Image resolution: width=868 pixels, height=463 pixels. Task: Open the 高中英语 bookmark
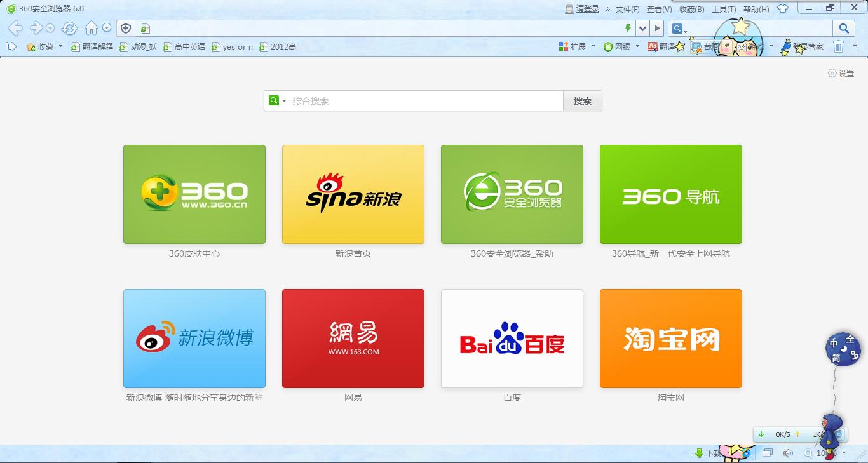pos(184,46)
